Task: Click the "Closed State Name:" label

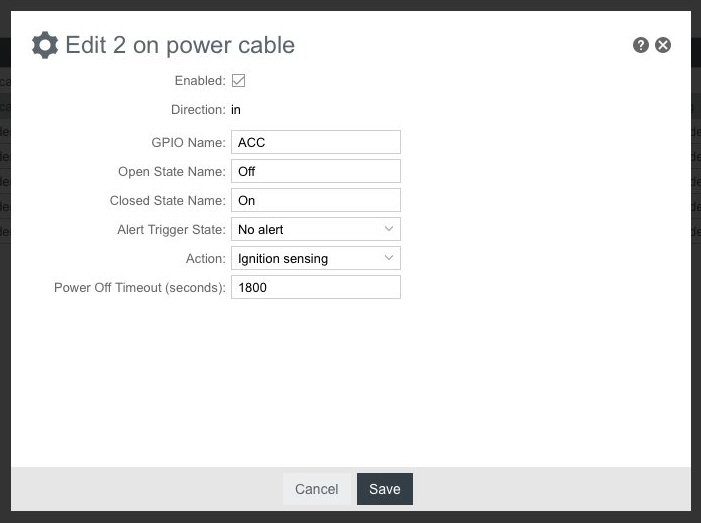Action: (167, 200)
